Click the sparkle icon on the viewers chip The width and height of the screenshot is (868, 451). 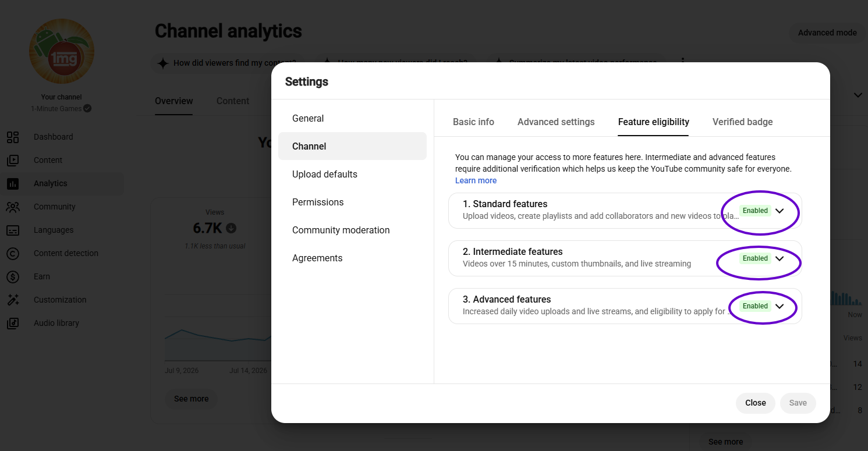click(164, 63)
